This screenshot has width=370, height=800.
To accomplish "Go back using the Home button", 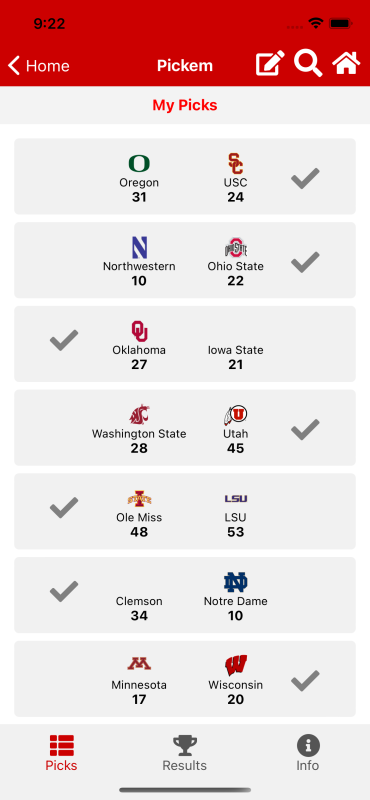I will [x=39, y=66].
